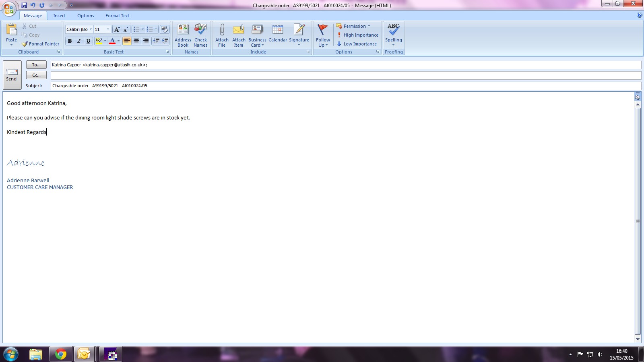Viewport: 644px width, 362px height.
Task: Click the Attach Item envelope icon
Action: (x=239, y=31)
